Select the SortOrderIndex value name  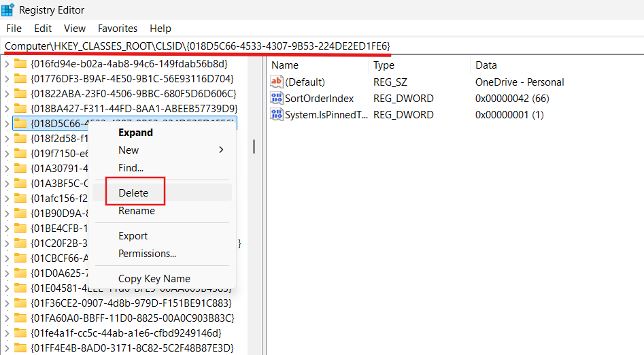tap(319, 99)
